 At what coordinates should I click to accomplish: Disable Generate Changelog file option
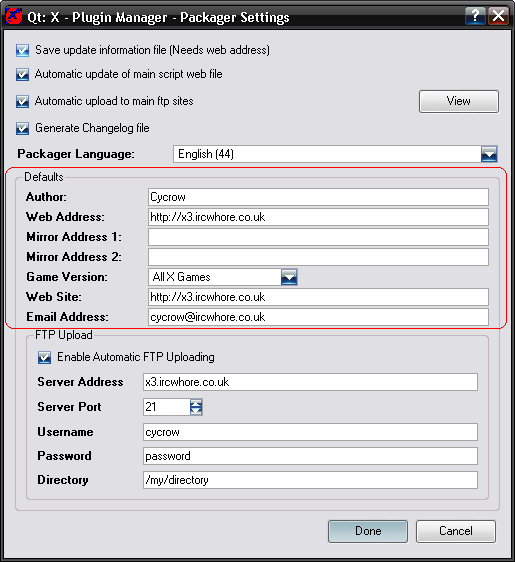(x=22, y=128)
